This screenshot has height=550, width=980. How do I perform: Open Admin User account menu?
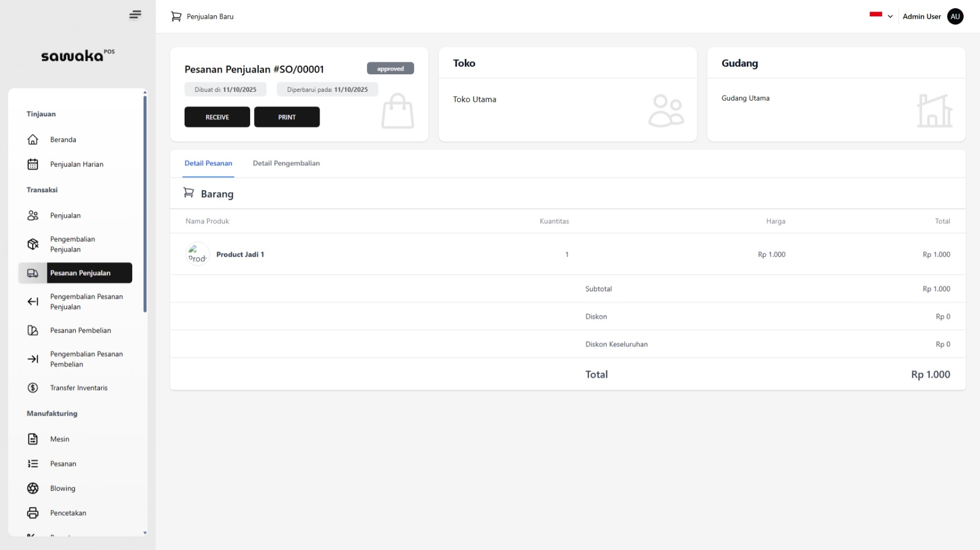tap(921, 16)
